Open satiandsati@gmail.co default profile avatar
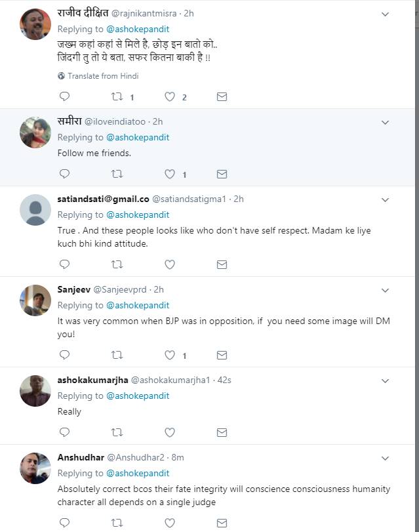419x532 pixels. click(35, 210)
